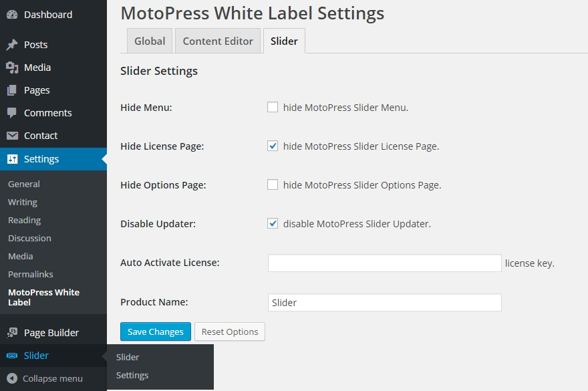Open the Reading settings link

point(24,221)
